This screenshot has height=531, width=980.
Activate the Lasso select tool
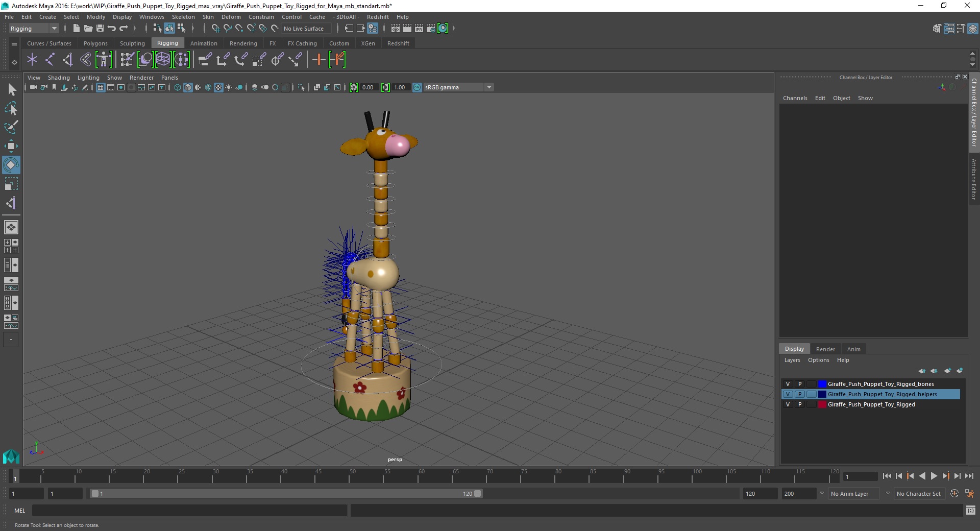11,109
